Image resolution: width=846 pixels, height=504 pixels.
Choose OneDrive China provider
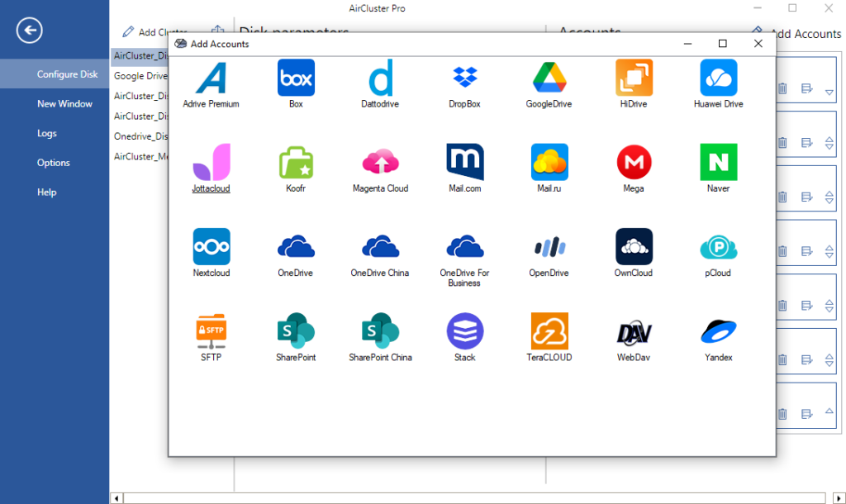(380, 247)
